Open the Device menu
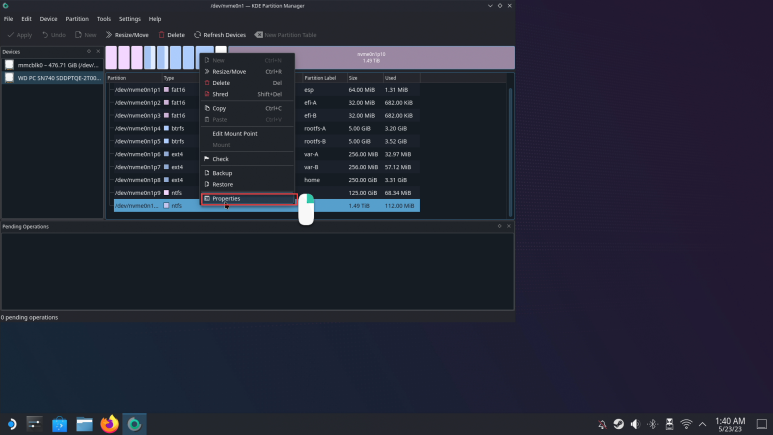 [48, 19]
